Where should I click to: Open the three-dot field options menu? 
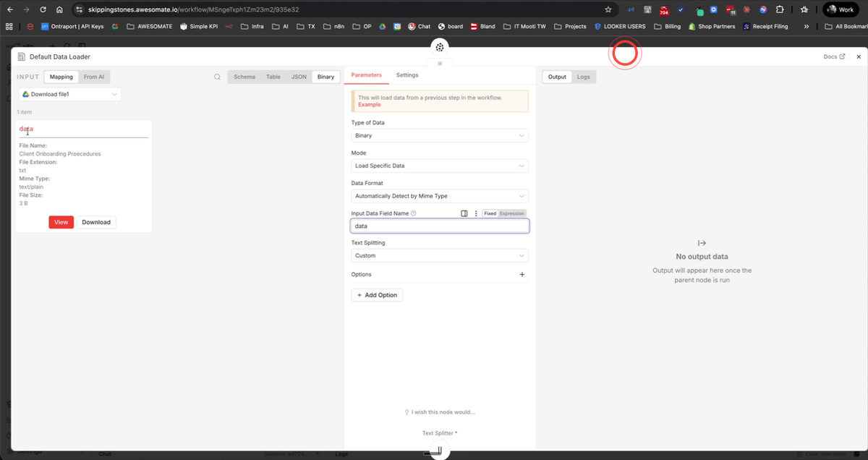click(x=476, y=213)
